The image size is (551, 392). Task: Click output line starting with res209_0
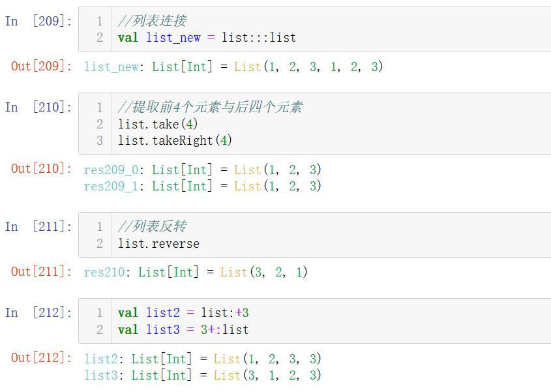coord(202,170)
